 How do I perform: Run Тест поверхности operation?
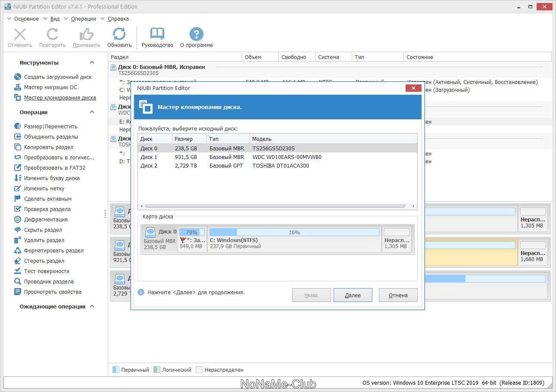(x=47, y=271)
